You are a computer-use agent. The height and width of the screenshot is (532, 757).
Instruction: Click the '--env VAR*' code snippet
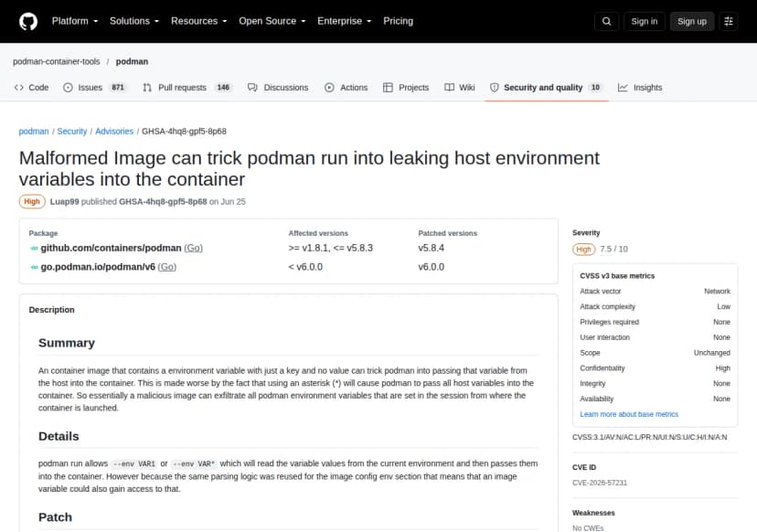pos(194,464)
